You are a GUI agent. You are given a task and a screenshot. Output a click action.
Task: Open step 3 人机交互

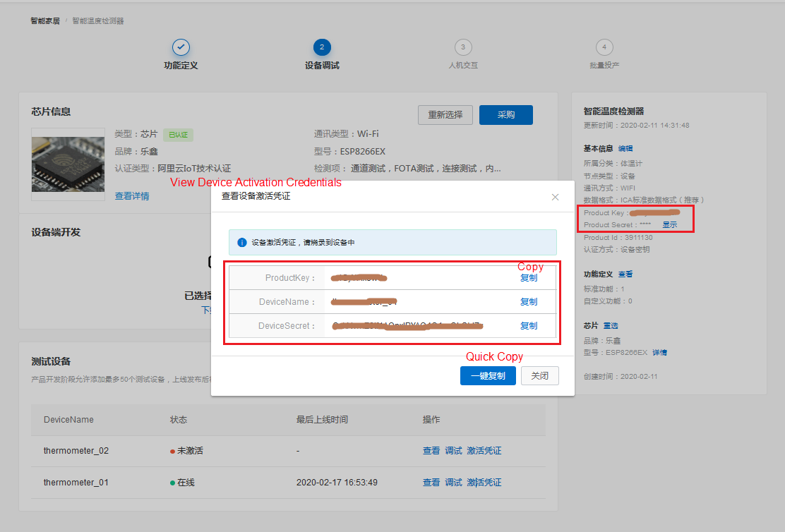(x=463, y=54)
